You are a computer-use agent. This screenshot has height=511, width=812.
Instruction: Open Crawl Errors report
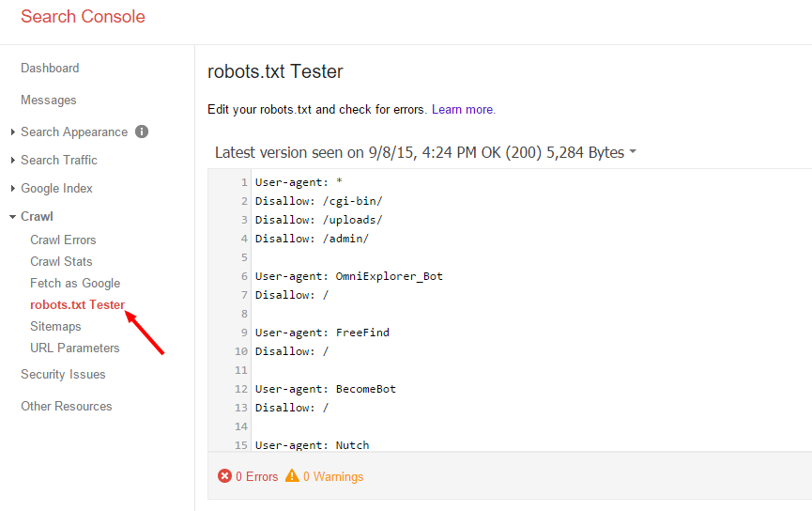coord(63,240)
